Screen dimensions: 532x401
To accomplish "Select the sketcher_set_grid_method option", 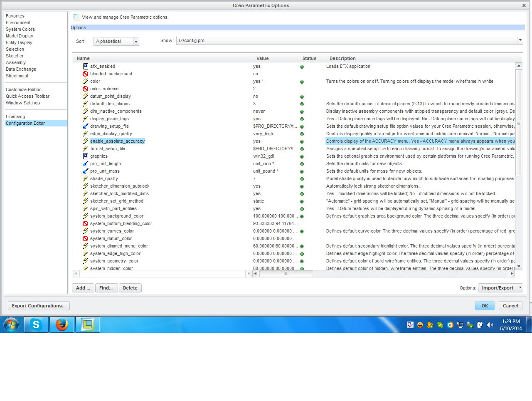I will point(117,201).
